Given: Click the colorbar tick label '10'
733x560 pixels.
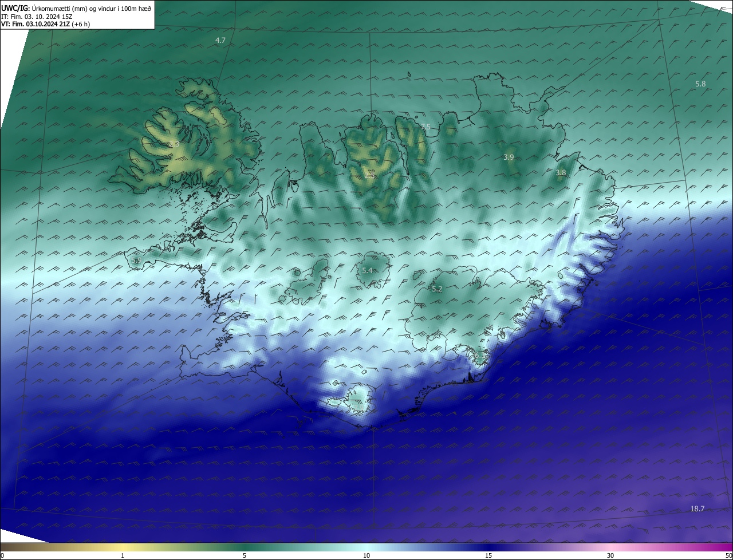Looking at the screenshot, I should (366, 555).
